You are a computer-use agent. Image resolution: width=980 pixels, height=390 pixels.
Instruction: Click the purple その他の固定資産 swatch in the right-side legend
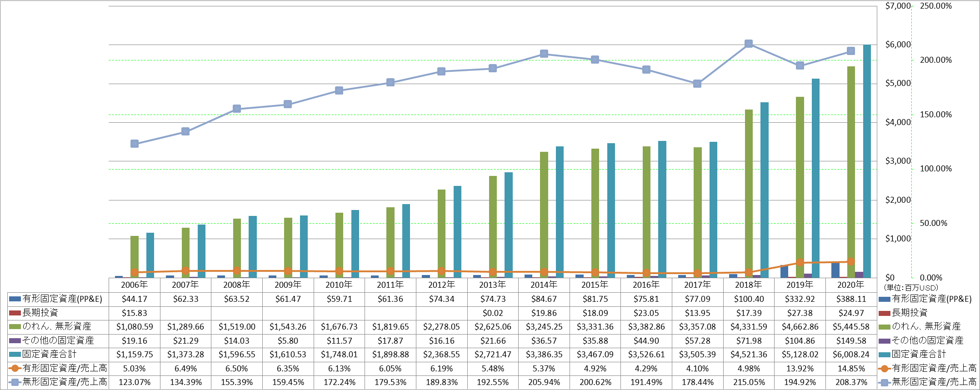(885, 341)
